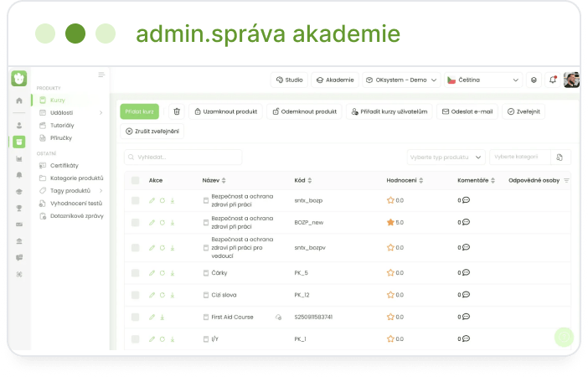The width and height of the screenshot is (588, 377).
Task: Open the Vyberte typ produktu dropdown
Action: click(446, 158)
